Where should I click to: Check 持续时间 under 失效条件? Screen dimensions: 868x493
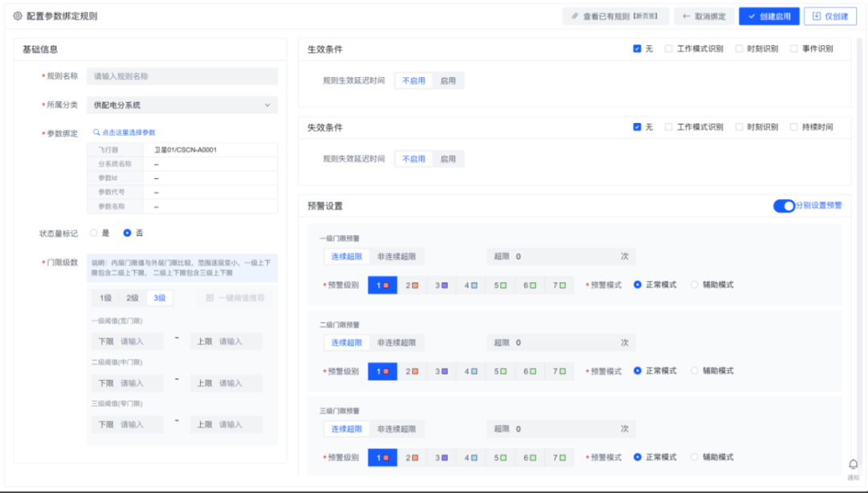point(794,127)
